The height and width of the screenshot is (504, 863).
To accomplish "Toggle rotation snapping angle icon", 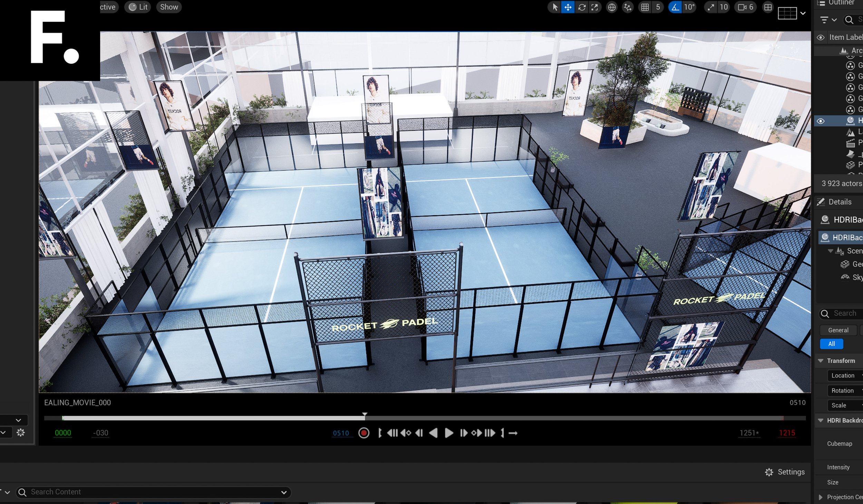I will pyautogui.click(x=675, y=7).
